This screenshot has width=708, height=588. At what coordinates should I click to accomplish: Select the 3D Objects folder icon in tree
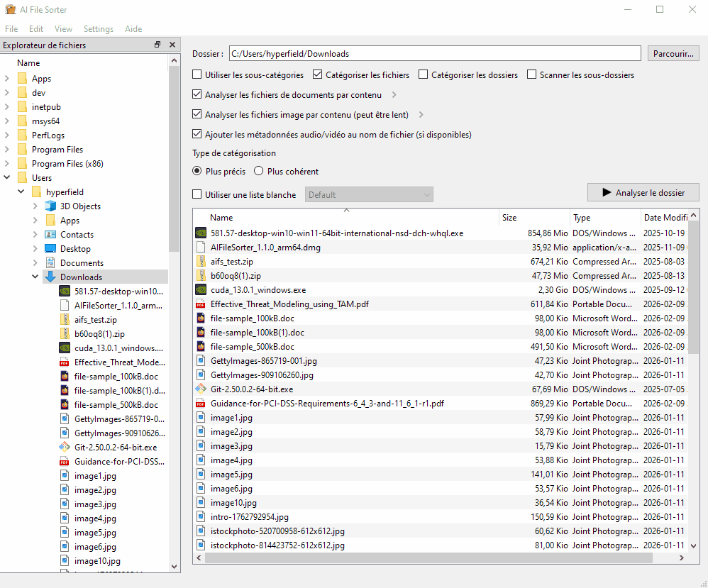(x=50, y=206)
